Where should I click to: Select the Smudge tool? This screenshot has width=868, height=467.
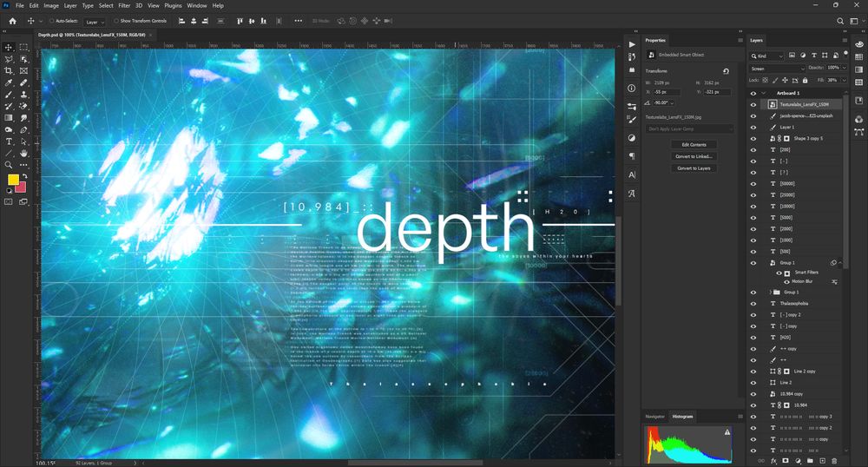(23, 118)
